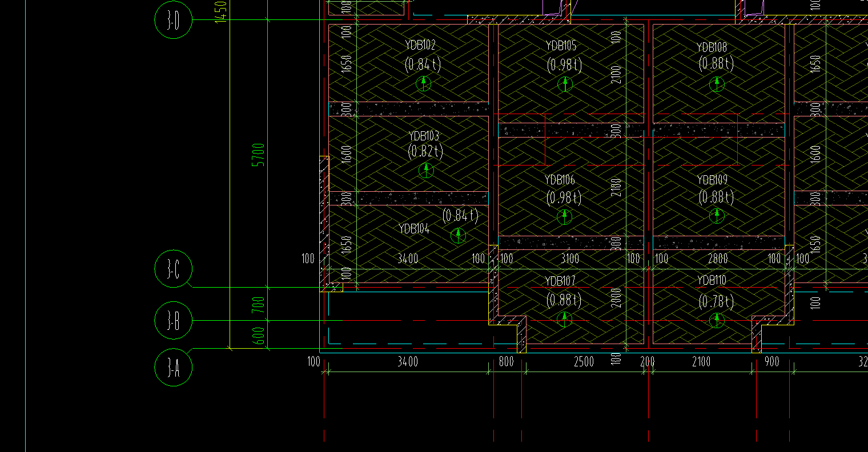Select the 800 dimension on bottom dimension line
The height and width of the screenshot is (452, 868).
pos(506,362)
